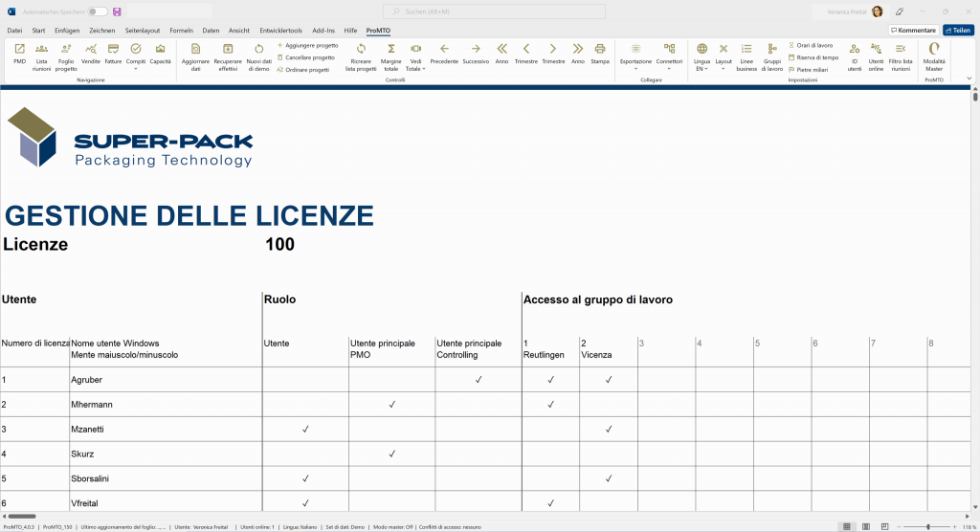980x532 pixels.
Task: Open the Capacità navigation icon
Action: tap(160, 54)
